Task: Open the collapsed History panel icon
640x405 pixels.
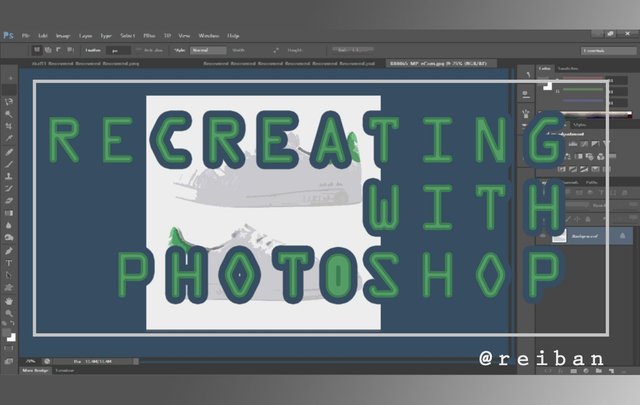Action: coord(528,74)
